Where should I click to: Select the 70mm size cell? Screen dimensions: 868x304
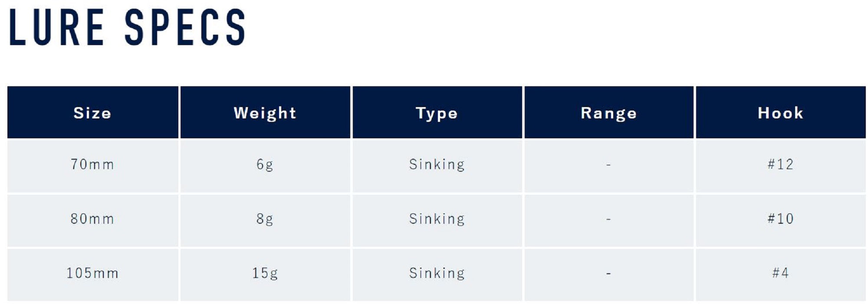click(x=92, y=164)
